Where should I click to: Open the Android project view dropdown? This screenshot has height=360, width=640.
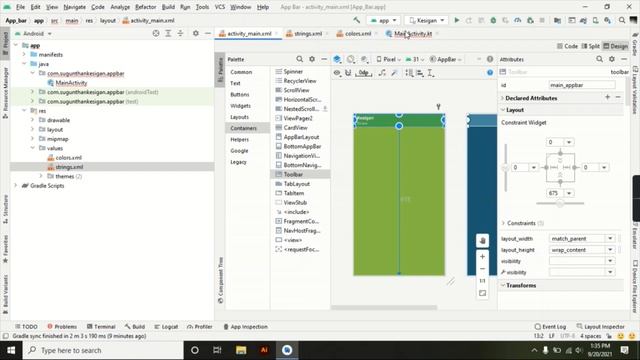[x=33, y=33]
